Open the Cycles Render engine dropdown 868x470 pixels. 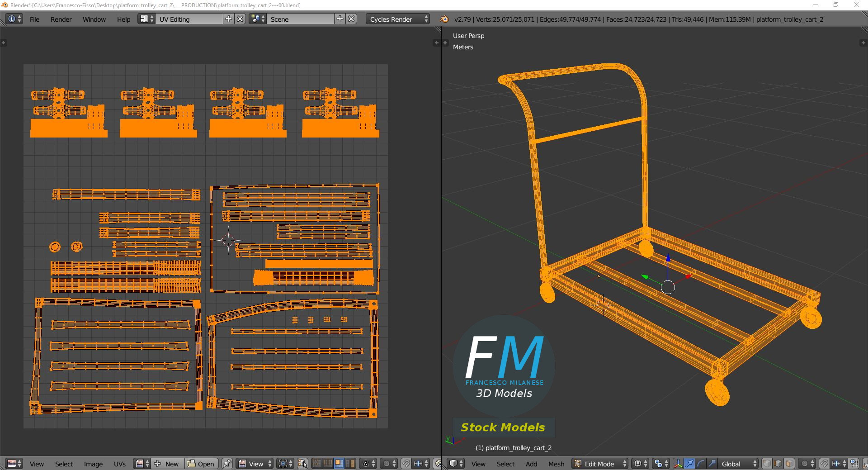pyautogui.click(x=398, y=19)
